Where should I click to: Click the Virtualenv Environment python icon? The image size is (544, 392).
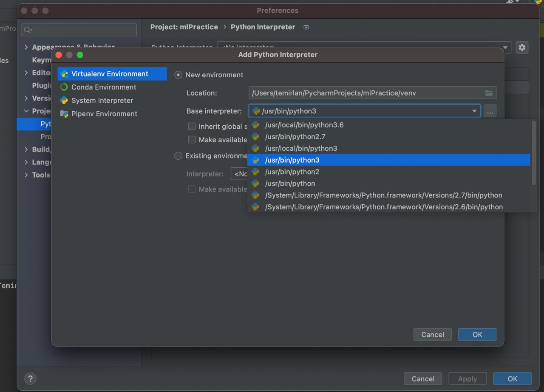pos(64,74)
